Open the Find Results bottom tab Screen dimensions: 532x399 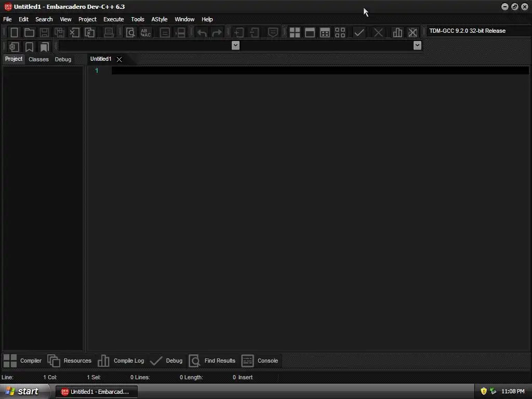[x=212, y=361]
